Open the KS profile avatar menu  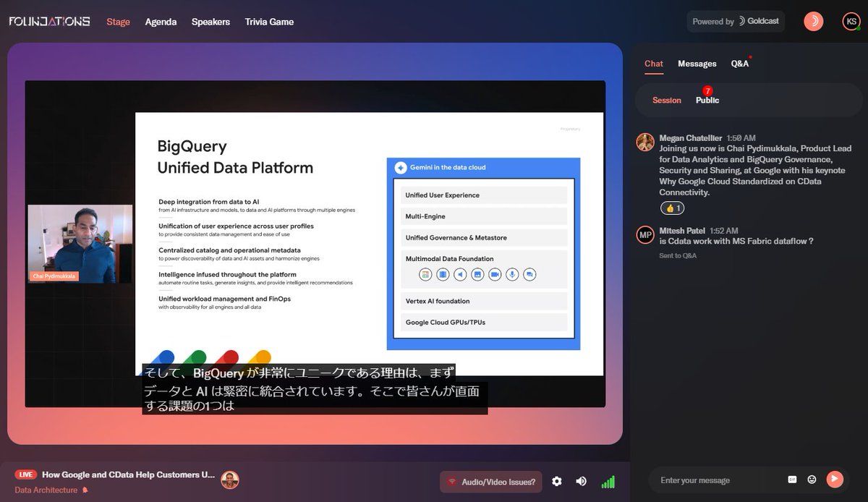(x=851, y=21)
